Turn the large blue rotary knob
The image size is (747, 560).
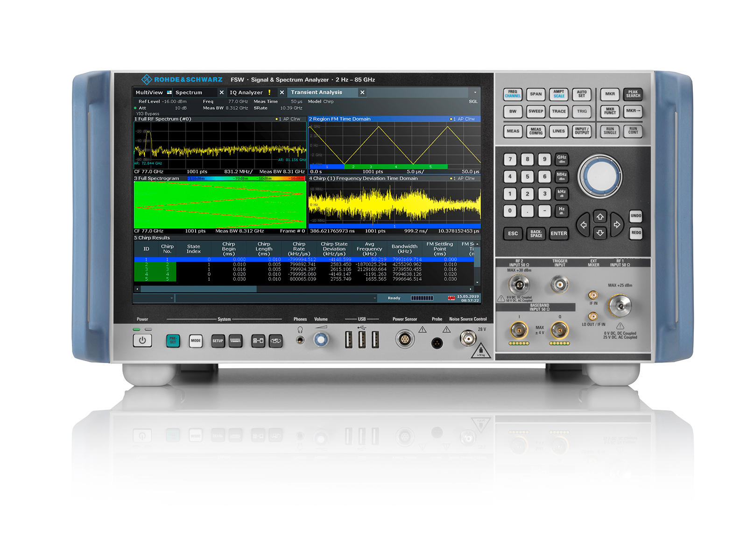click(600, 176)
